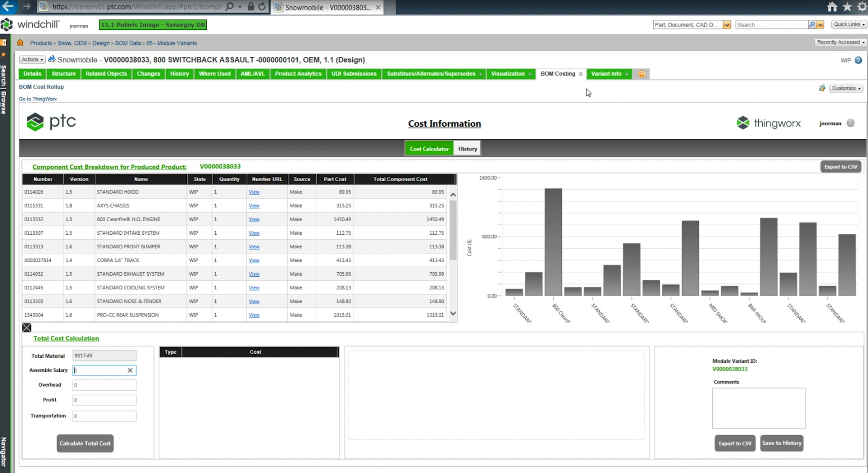Click the ptc logo
Viewport: 868px width, 473px height.
coord(51,122)
